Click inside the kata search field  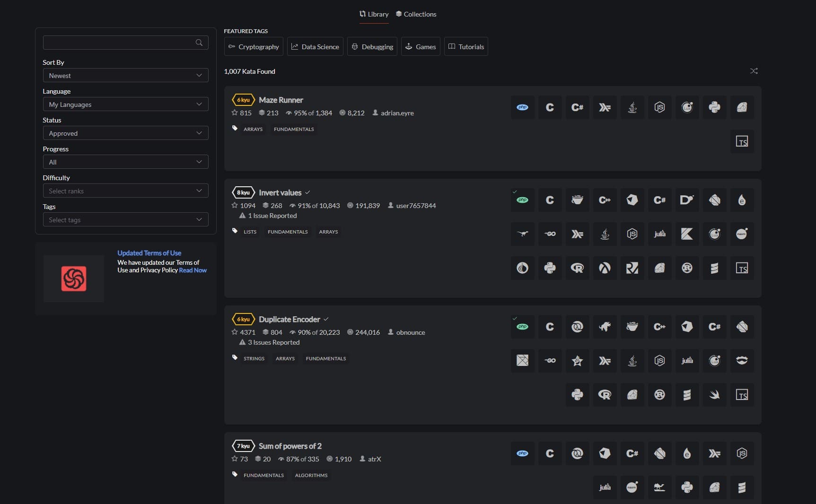tap(118, 43)
